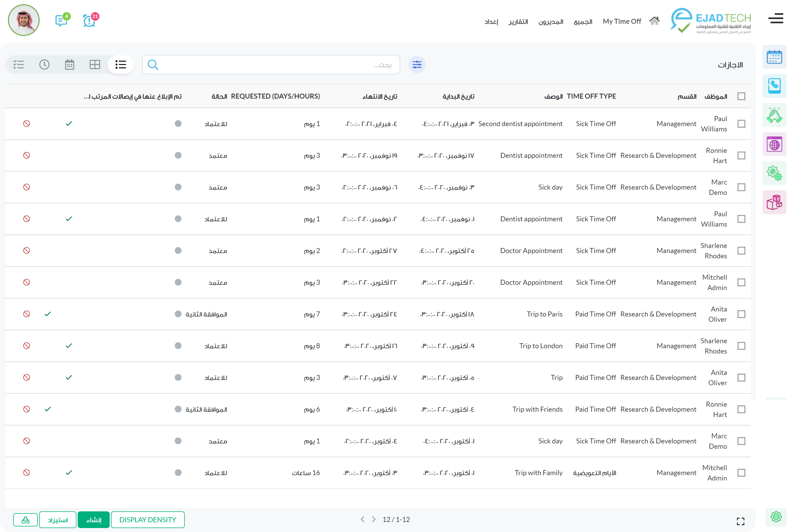
Task: Click the استيراد import button
Action: 58,520
